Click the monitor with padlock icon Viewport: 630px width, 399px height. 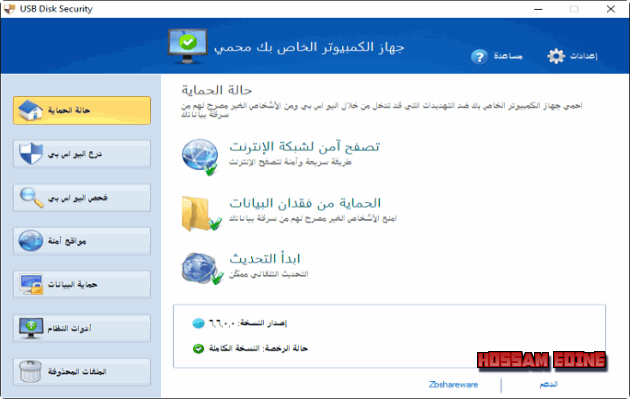(x=31, y=284)
